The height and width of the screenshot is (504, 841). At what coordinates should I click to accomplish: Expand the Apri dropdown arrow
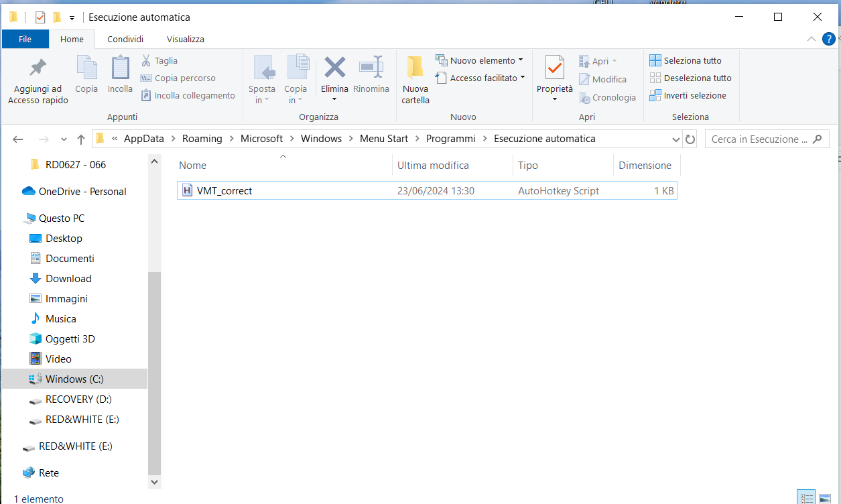[614, 60]
